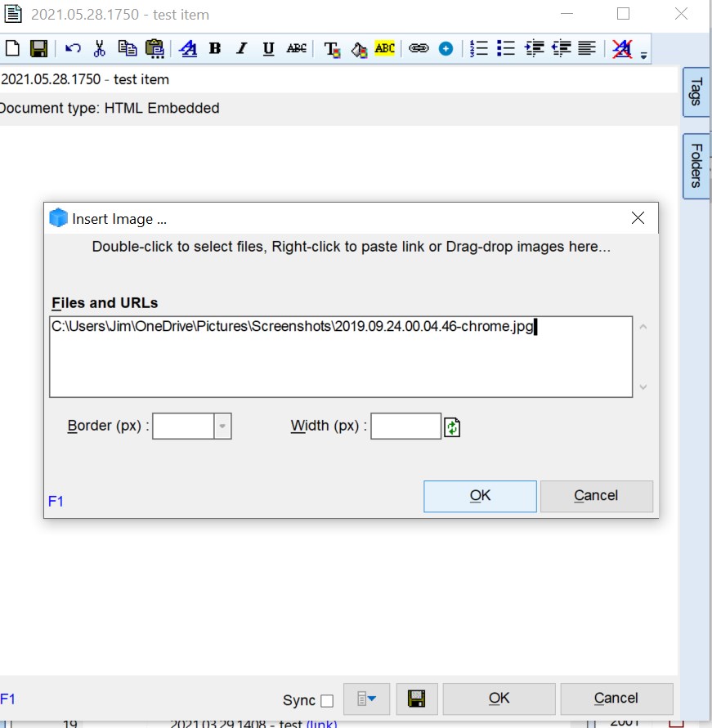The height and width of the screenshot is (728, 712).
Task: Apply bulleted list formatting
Action: [x=506, y=48]
